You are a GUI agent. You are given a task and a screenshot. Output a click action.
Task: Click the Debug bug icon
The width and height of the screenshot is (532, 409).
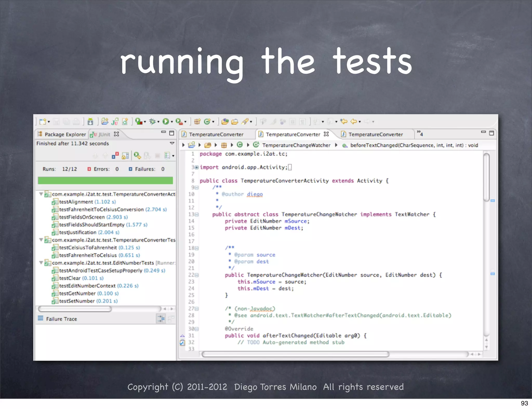click(x=152, y=121)
